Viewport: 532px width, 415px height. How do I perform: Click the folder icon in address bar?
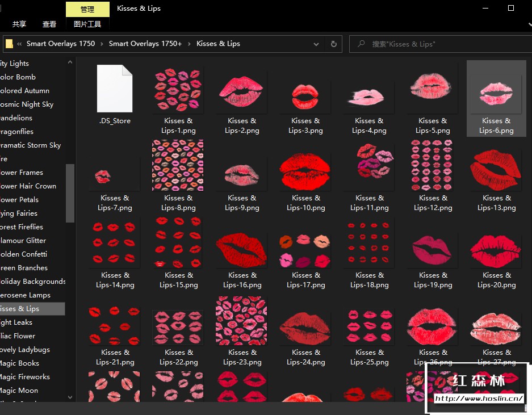pyautogui.click(x=10, y=44)
